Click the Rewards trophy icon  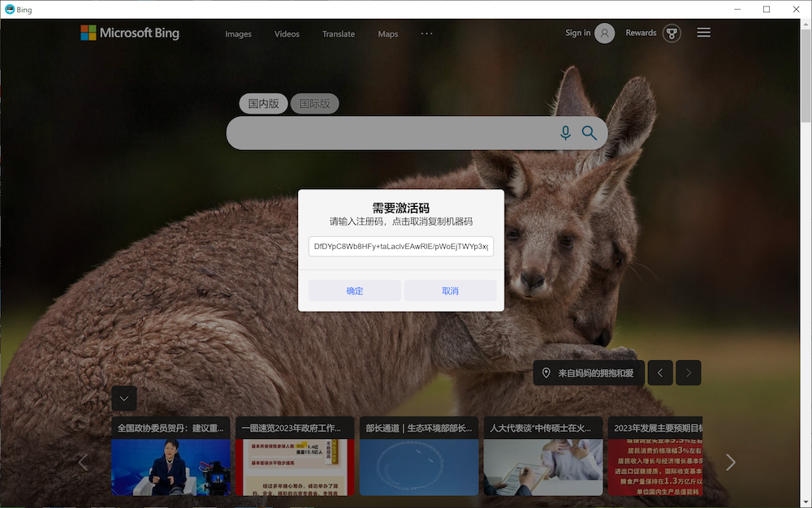tap(672, 33)
